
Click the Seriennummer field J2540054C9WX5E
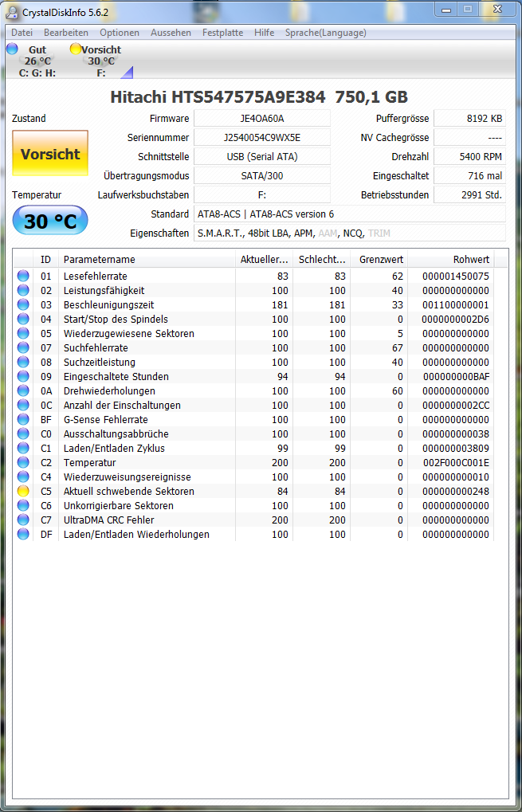262,137
